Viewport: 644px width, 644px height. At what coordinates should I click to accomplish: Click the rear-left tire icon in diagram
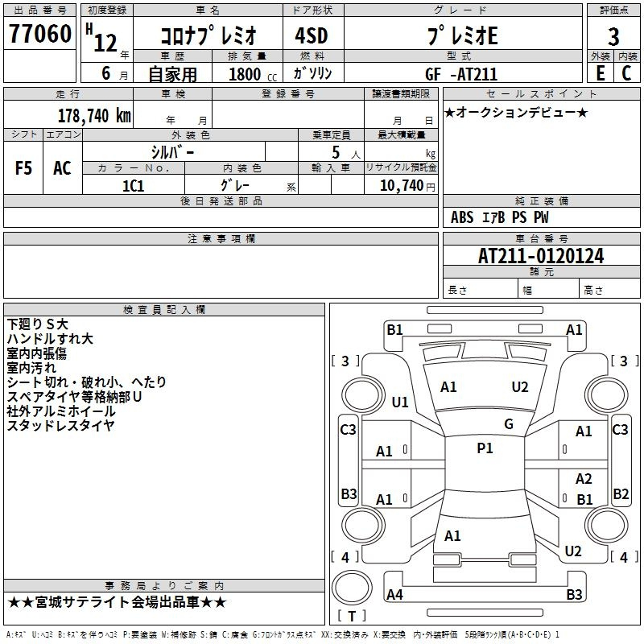(x=363, y=525)
